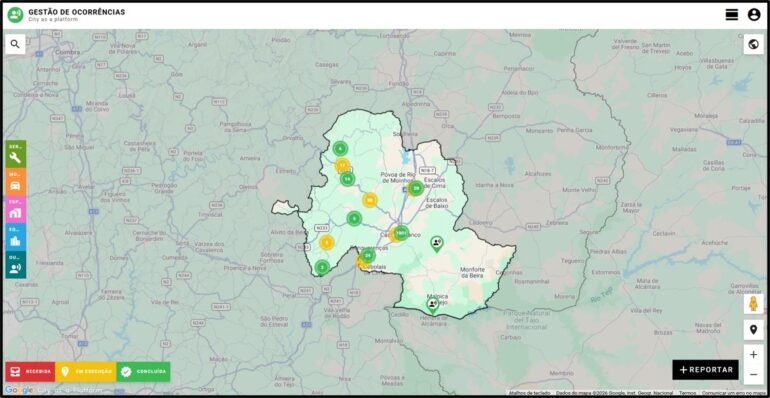770x398 pixels.
Task: Click the Monforte da Beira map label
Action: coord(472,273)
